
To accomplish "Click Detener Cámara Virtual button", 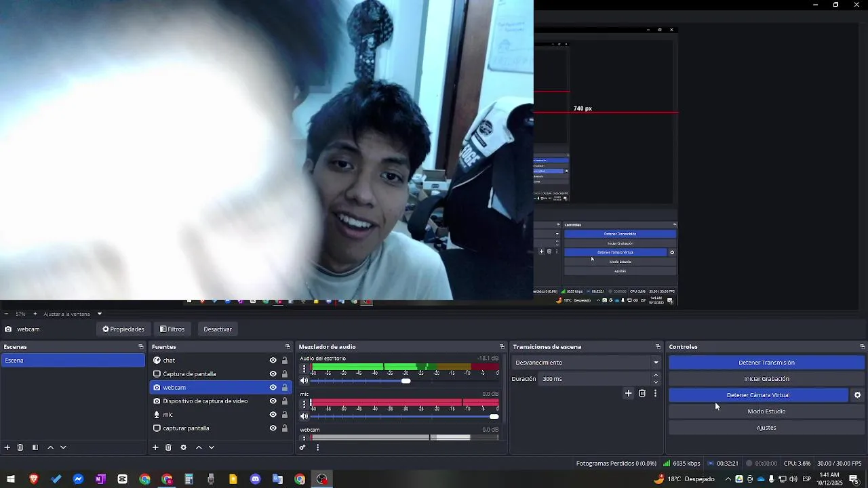I will (758, 395).
